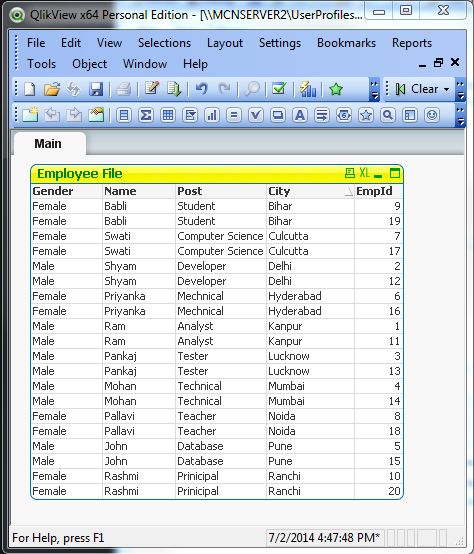Create an Input Box with equals icon
This screenshot has width=474, height=554.
(234, 115)
